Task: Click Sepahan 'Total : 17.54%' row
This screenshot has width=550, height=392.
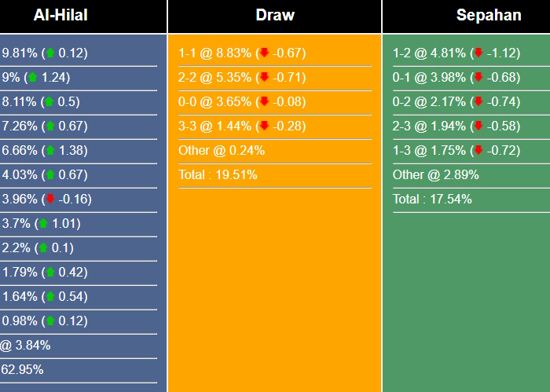Action: [x=432, y=199]
